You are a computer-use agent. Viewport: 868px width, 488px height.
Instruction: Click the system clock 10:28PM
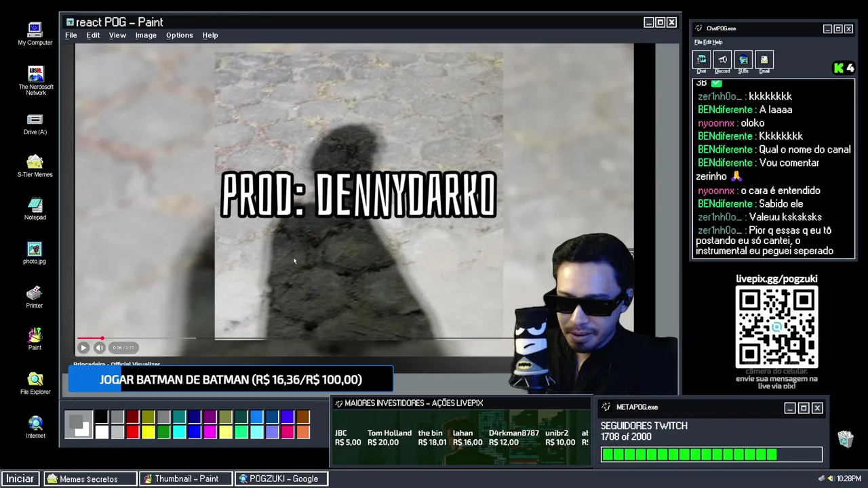click(849, 479)
